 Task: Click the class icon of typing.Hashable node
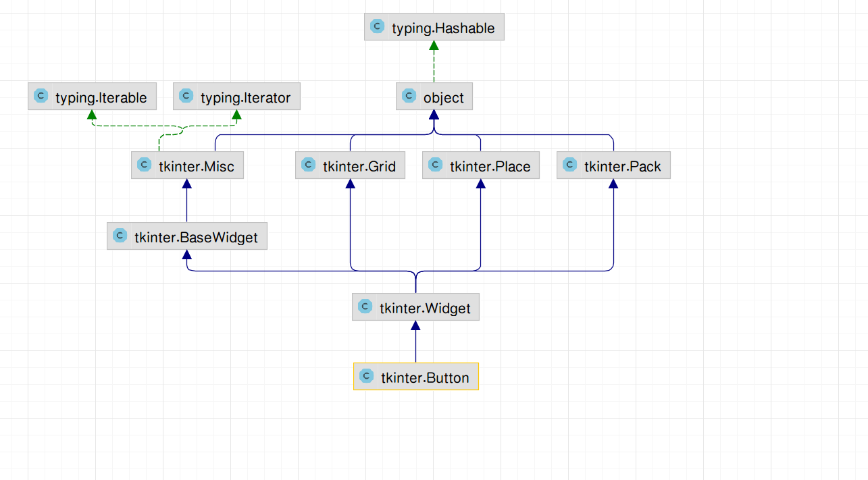click(x=377, y=27)
